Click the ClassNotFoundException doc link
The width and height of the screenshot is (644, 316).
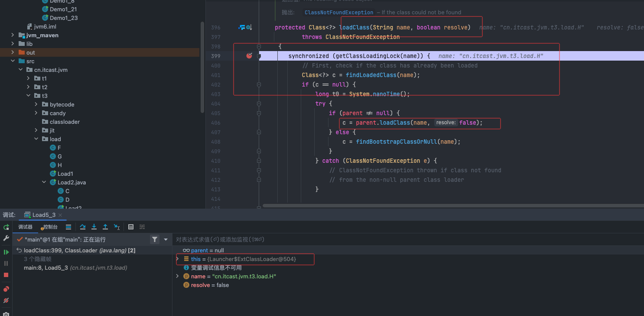tap(338, 13)
